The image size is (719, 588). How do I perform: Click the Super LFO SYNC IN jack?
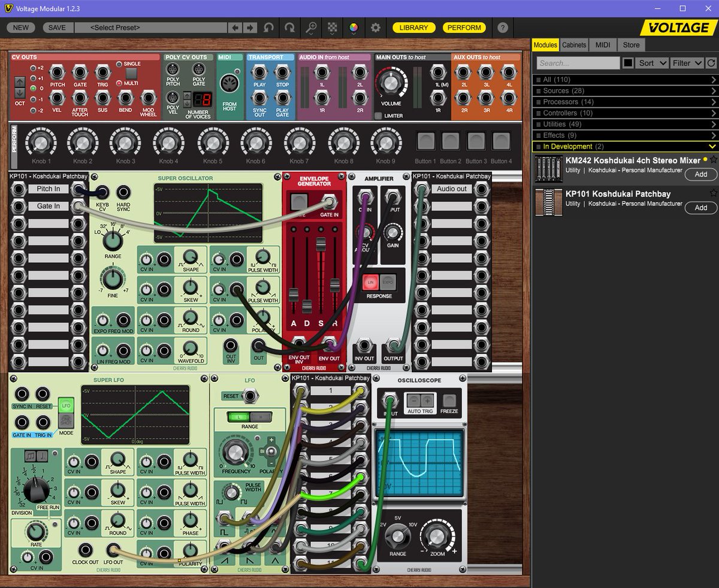tap(22, 393)
